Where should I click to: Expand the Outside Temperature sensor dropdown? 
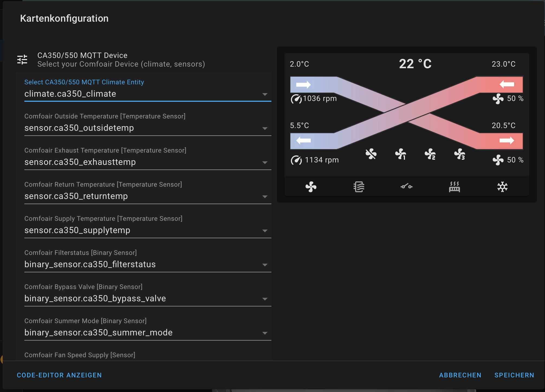coord(265,128)
